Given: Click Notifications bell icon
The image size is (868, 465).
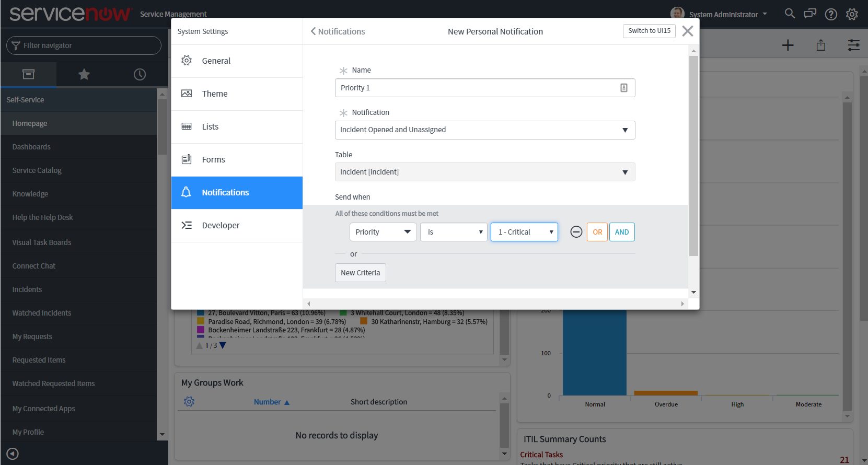Looking at the screenshot, I should pos(186,192).
